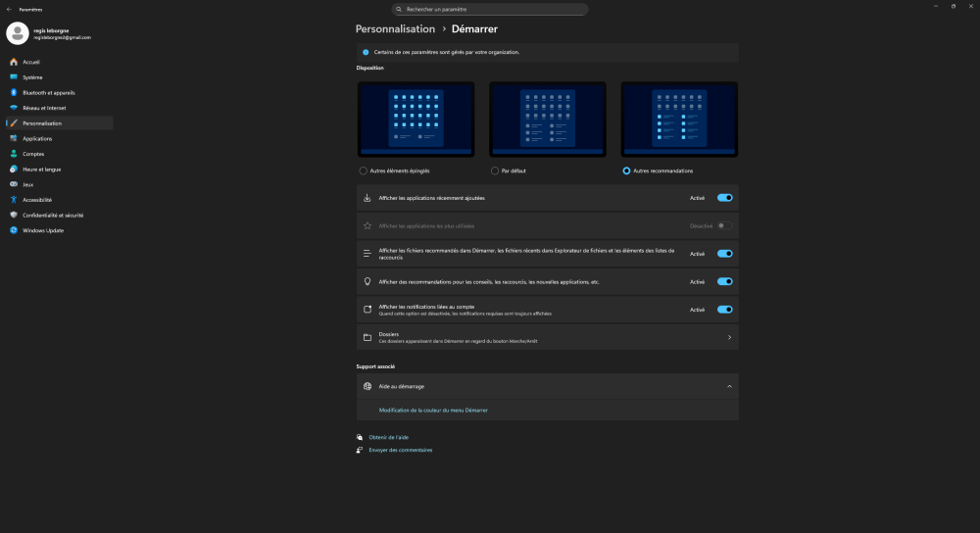Choose 'Autres éléments épinglés' layout option
The image size is (980, 533).
click(x=364, y=170)
